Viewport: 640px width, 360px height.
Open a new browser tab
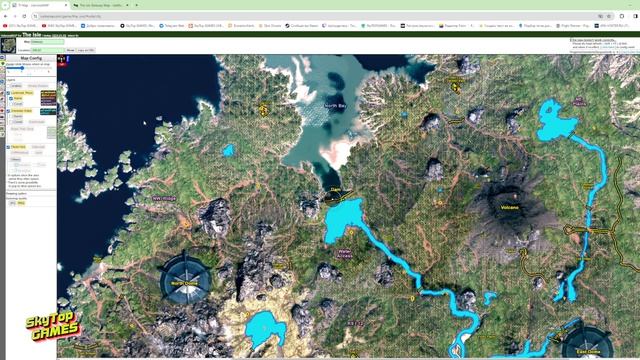(x=136, y=5)
